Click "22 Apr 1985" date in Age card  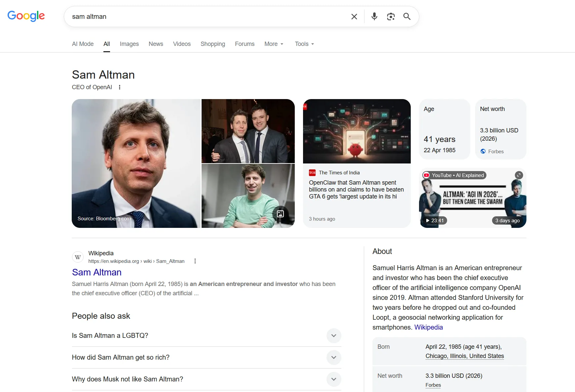pos(440,150)
